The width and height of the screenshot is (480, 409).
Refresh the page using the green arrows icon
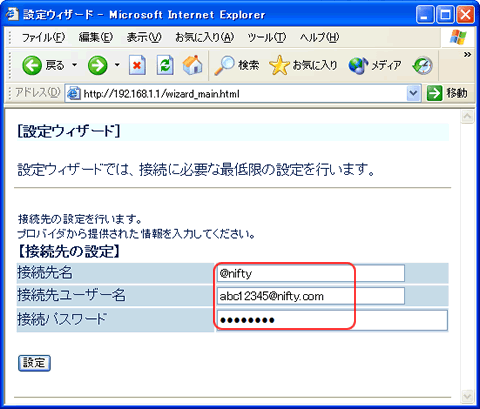165,65
